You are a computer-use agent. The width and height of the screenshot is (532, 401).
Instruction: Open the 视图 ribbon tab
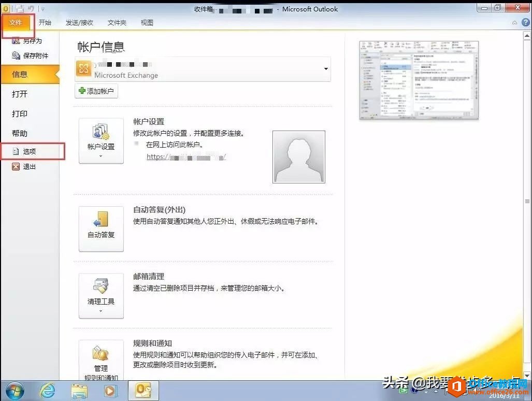pyautogui.click(x=147, y=23)
